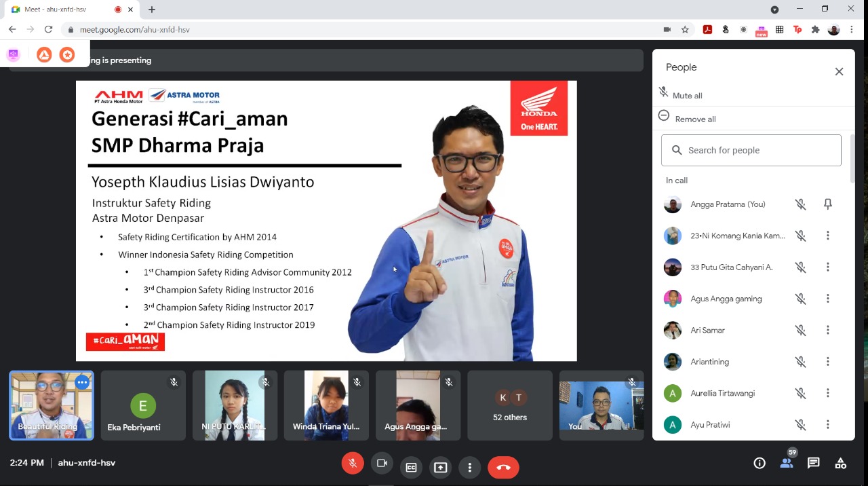Select the Agus Angga ga... video tile
This screenshot has height=486, width=868.
point(418,405)
